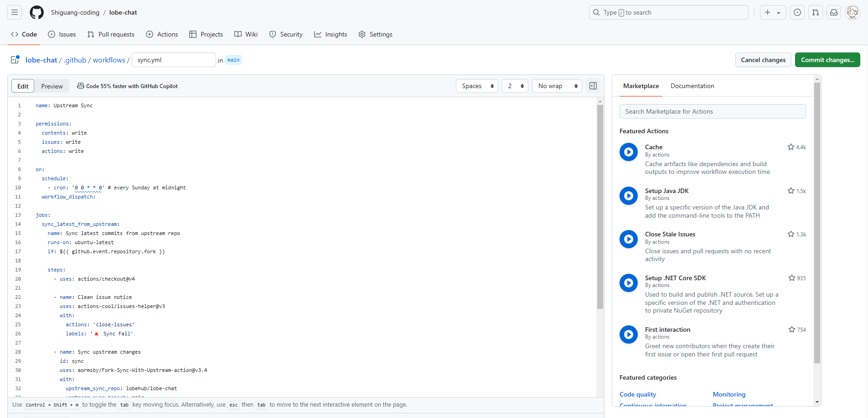Open the Setup Java JDK action title
Image resolution: width=868 pixels, height=418 pixels.
point(666,191)
